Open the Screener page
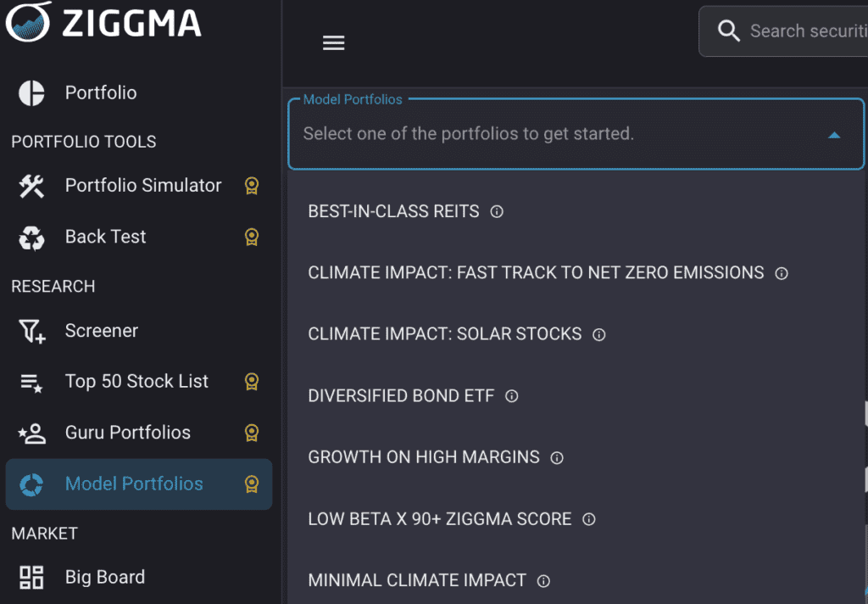Viewport: 868px width, 604px height. pos(139,331)
